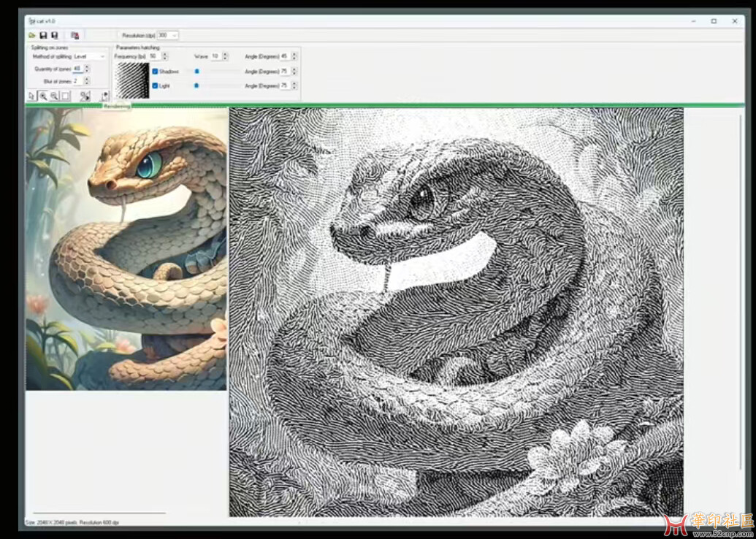Uncheck the Light checkbox
The image size is (756, 539).
click(155, 85)
